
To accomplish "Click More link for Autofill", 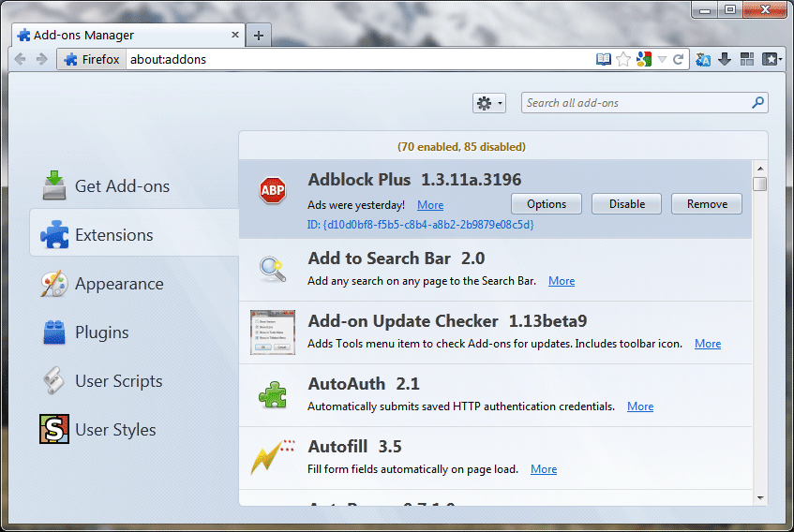I will [x=544, y=469].
